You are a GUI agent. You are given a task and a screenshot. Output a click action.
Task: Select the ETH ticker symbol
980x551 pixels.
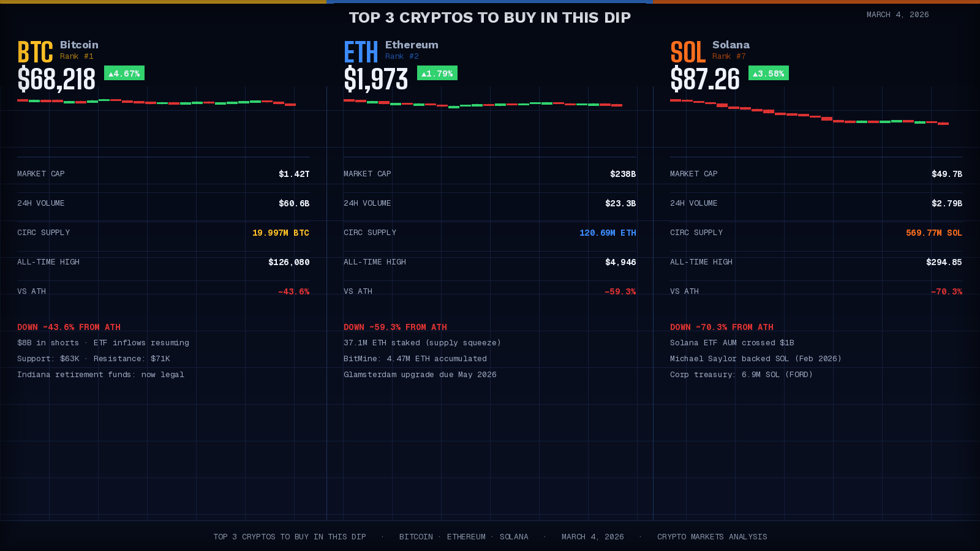pyautogui.click(x=360, y=51)
